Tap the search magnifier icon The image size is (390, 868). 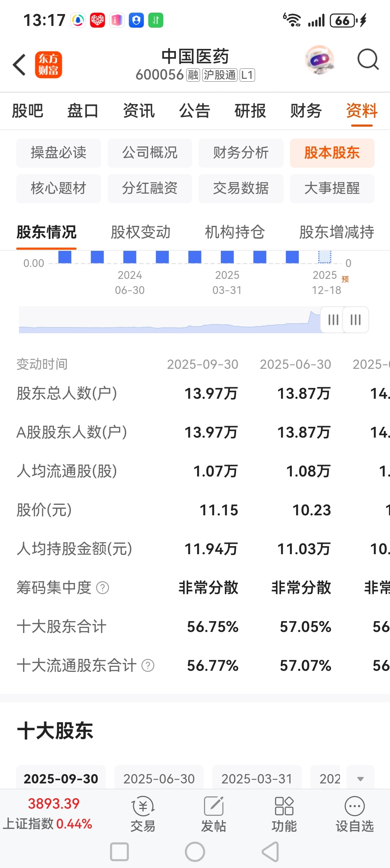(368, 59)
